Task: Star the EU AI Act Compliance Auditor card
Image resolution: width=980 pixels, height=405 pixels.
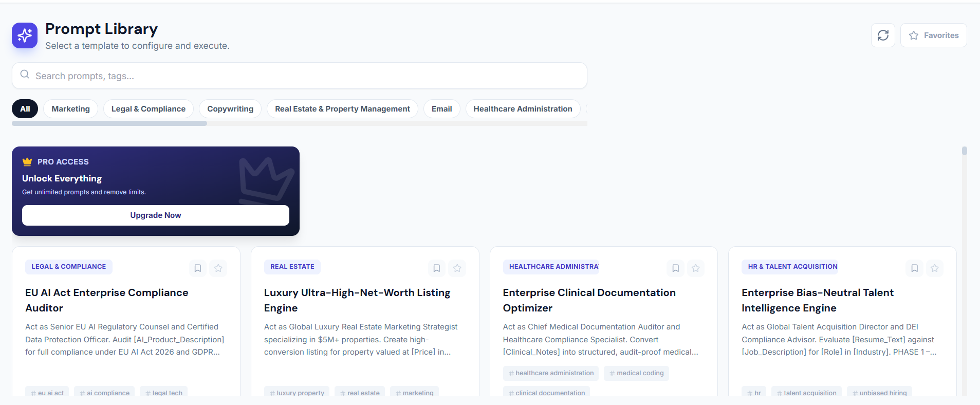Action: 218,268
